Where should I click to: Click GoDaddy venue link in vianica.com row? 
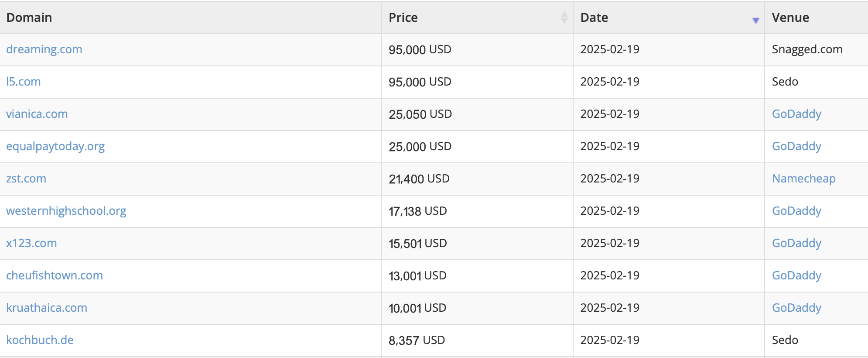[797, 114]
